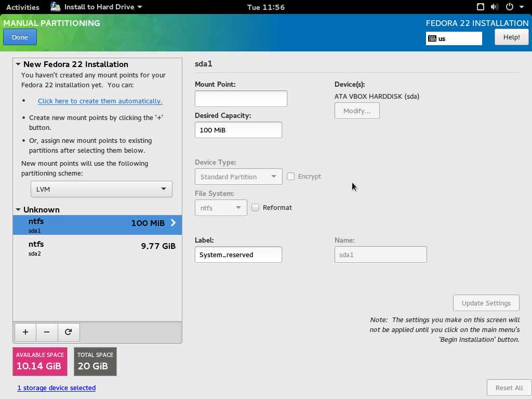Enable the Encrypt checkbox
Image resolution: width=532 pixels, height=399 pixels.
coord(291,177)
